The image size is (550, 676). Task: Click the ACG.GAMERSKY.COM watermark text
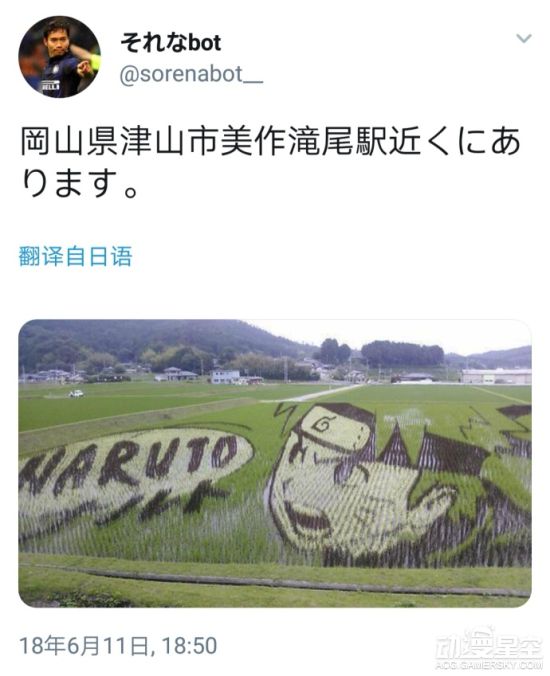tap(488, 665)
